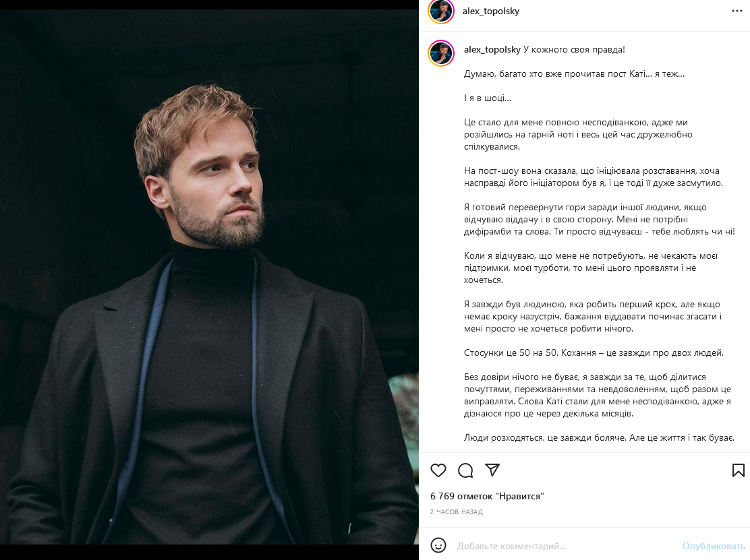750x560 pixels.
Task: Open alex_topolsky profile from the header username
Action: pyautogui.click(x=491, y=11)
